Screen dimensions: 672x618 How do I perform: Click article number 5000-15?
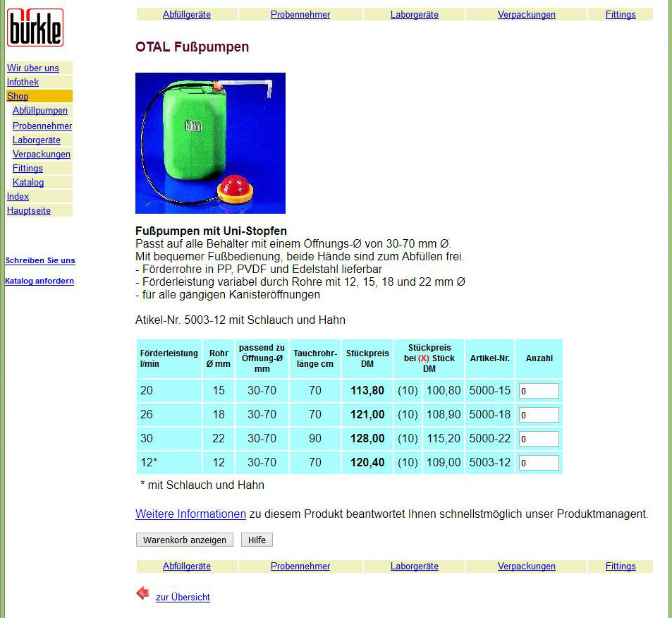point(490,391)
